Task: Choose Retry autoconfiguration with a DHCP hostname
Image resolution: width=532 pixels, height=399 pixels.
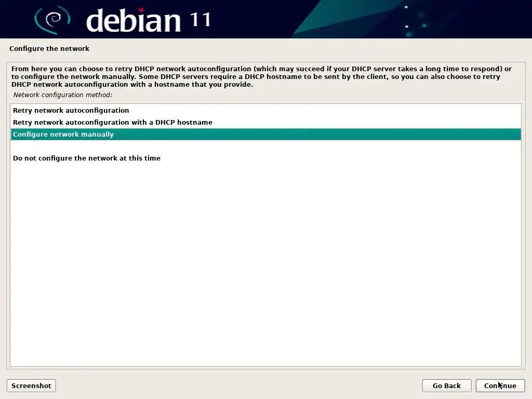Action: point(265,122)
